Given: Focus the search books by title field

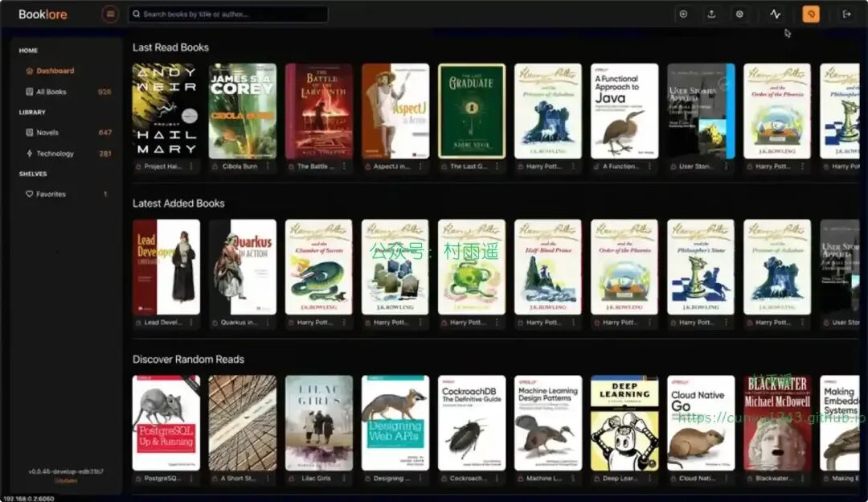Looking at the screenshot, I should tap(228, 14).
